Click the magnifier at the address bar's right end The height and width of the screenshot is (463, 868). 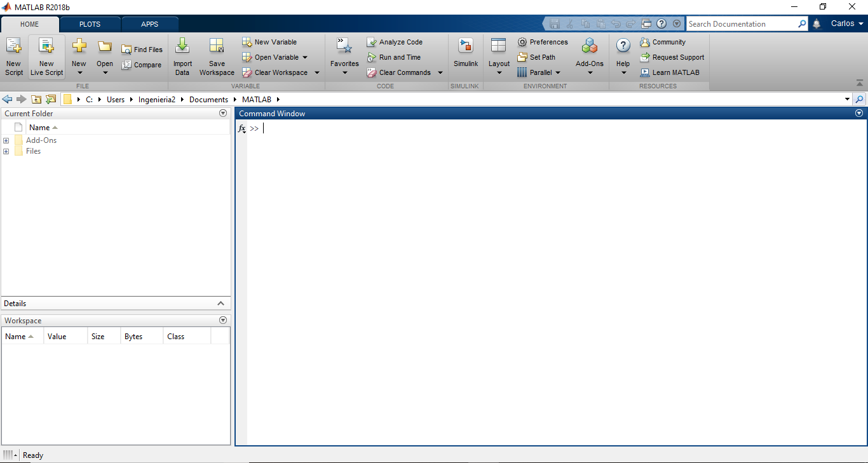click(x=860, y=99)
